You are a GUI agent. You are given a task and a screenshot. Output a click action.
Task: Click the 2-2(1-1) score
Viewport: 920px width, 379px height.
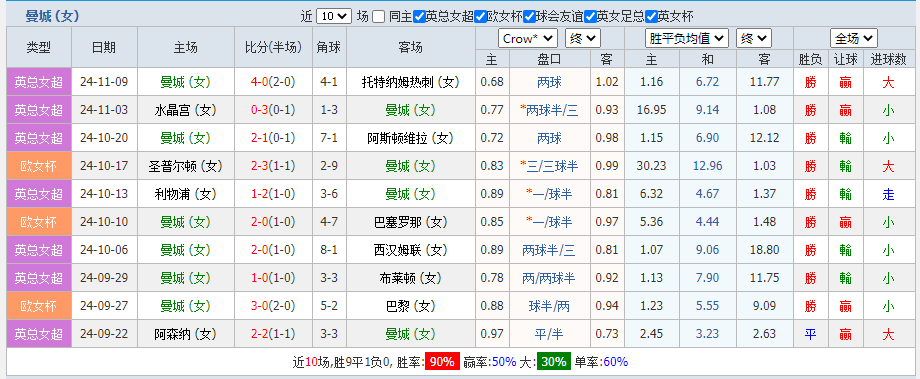pyautogui.click(x=273, y=334)
